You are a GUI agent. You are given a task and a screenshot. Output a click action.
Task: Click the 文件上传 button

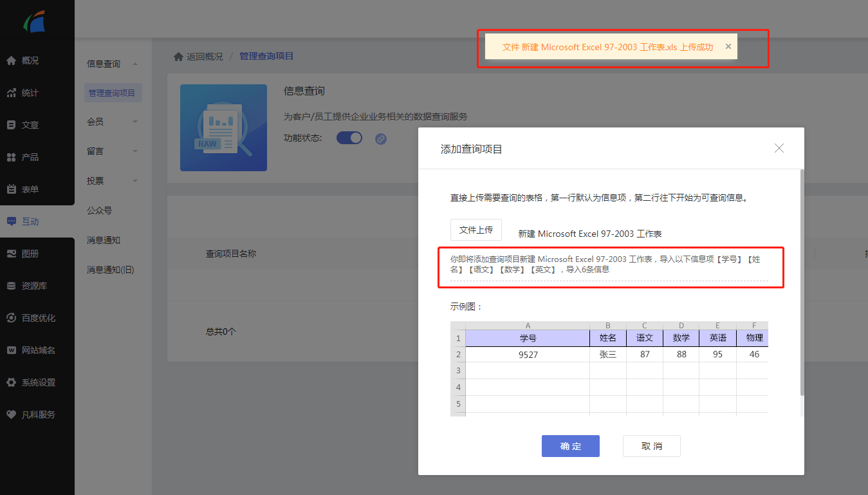(476, 230)
